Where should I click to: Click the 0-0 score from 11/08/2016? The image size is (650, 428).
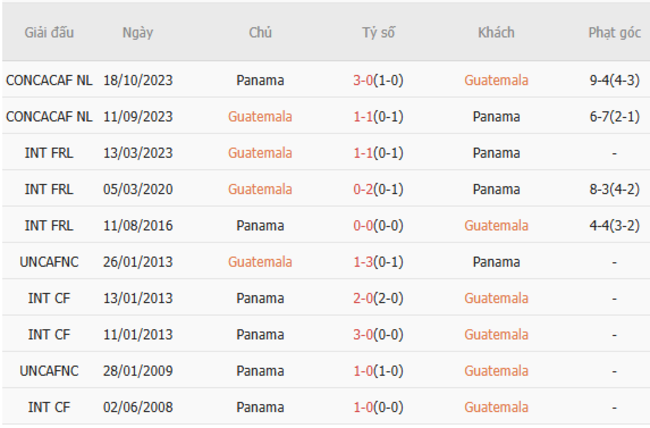coord(362,225)
